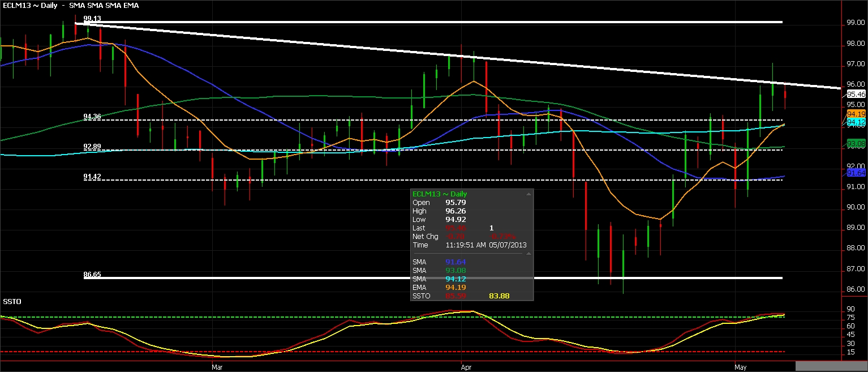Viewport: 868px width, 372px height.
Task: Click the SMA SMA SMA EMA studies label
Action: tap(104, 5)
